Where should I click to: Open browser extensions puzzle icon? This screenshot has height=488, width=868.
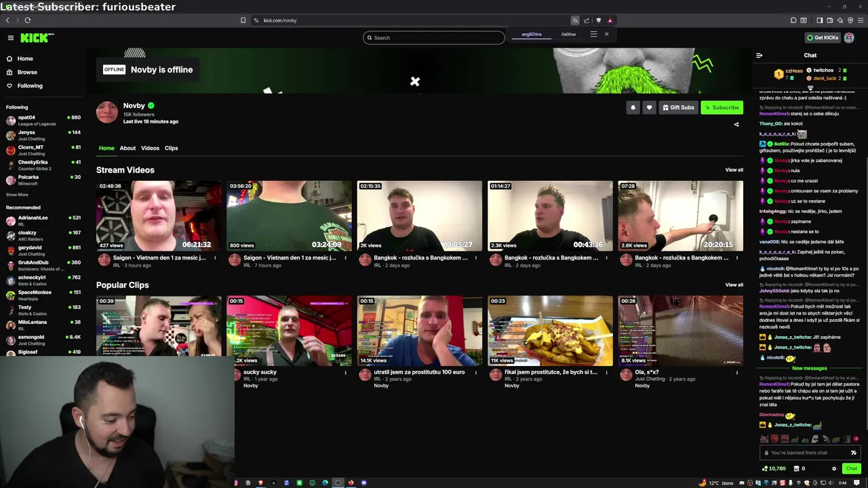coord(793,20)
